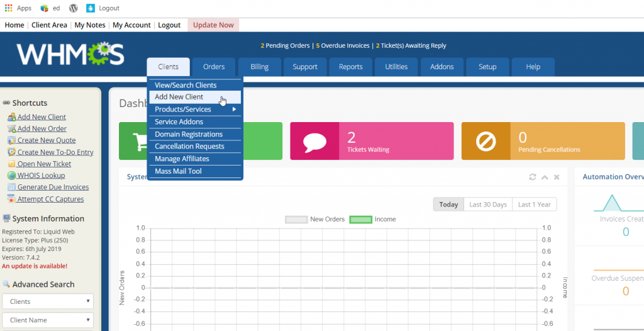Open the 'ed' bookmark icon

(x=45, y=8)
